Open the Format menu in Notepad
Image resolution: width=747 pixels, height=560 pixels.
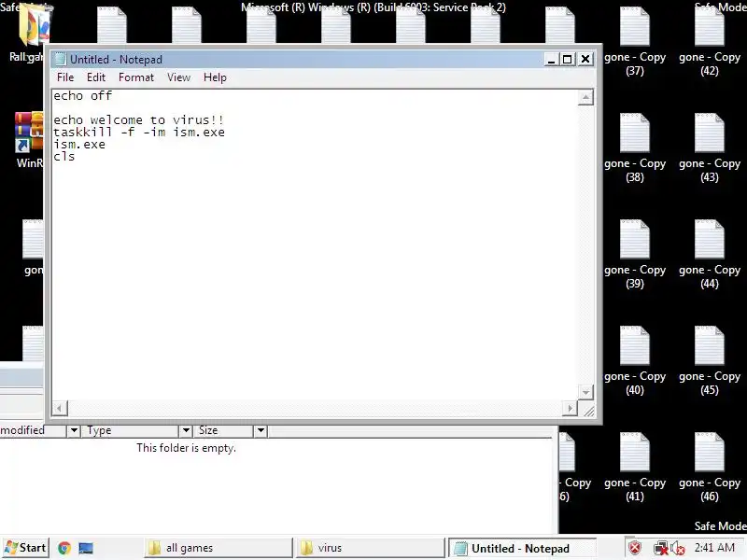pos(136,77)
